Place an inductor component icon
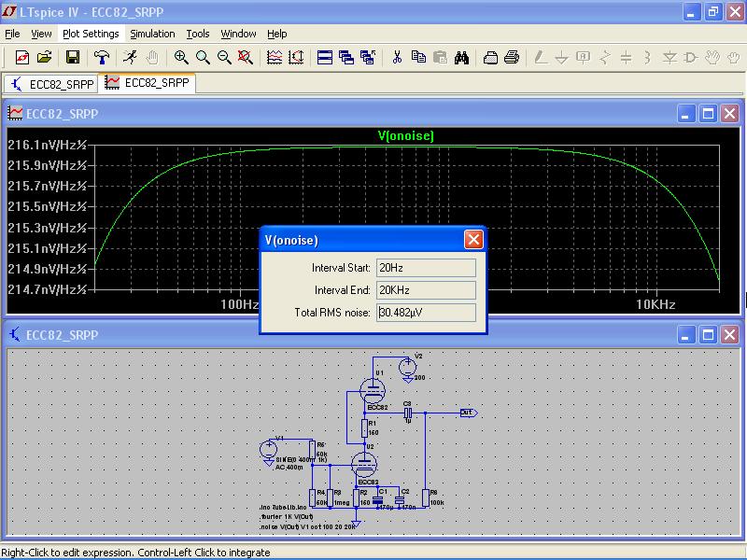747x560 pixels. click(647, 58)
